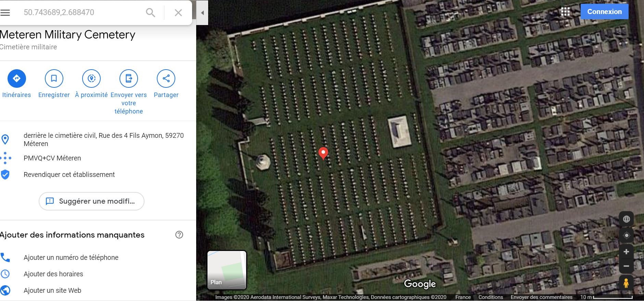Zoom in with the plus button
Viewport: 644px width, 301px height.
(626, 252)
